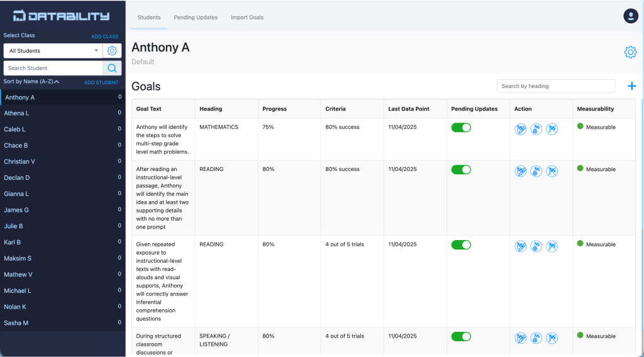The height and width of the screenshot is (357, 644).
Task: Open the Import Goals tab
Action: pos(247,18)
